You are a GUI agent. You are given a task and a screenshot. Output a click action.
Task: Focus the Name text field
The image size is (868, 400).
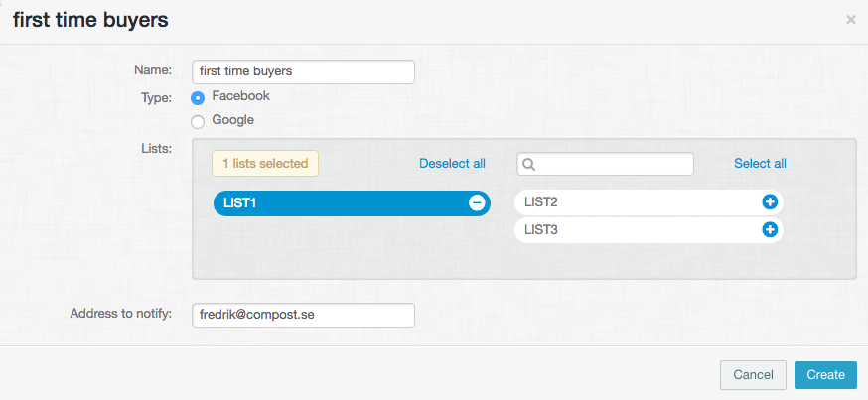pyautogui.click(x=303, y=71)
